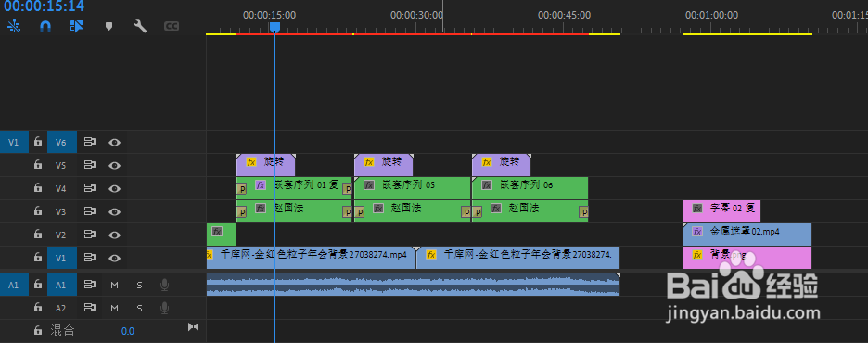This screenshot has width=868, height=343.
Task: Click the mix track output icon
Action: coord(193,327)
